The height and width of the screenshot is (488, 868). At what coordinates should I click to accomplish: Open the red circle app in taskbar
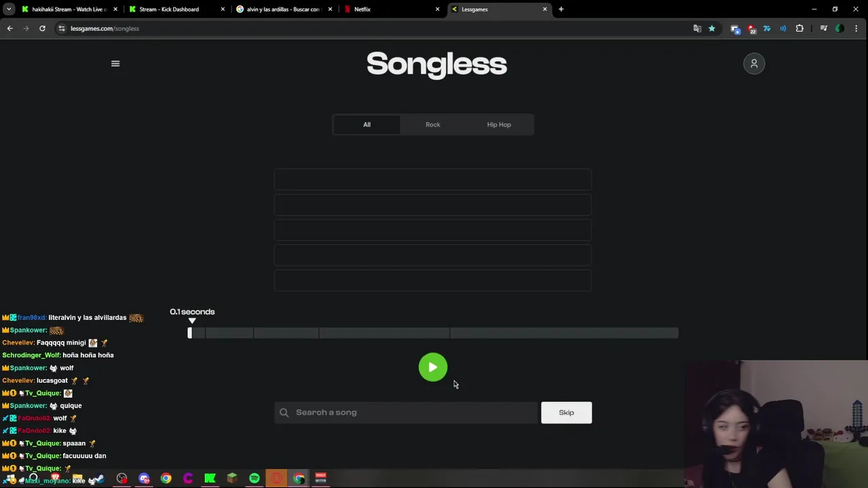[276, 479]
